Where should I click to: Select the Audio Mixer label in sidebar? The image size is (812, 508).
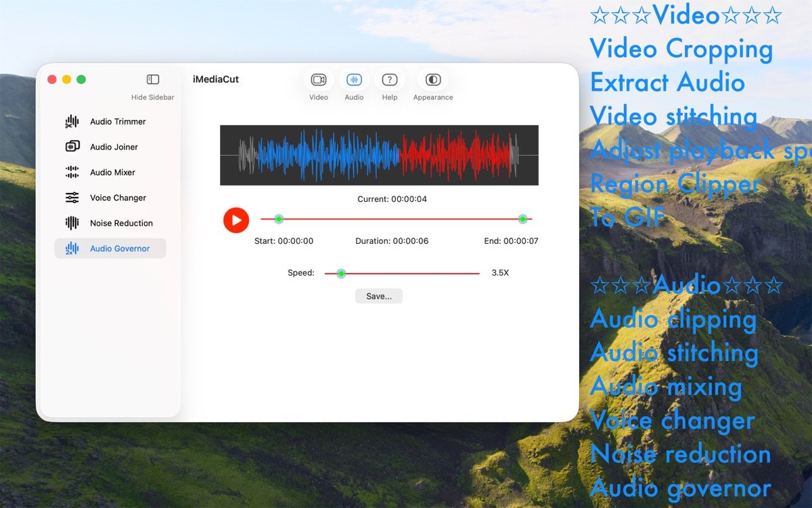click(x=112, y=172)
